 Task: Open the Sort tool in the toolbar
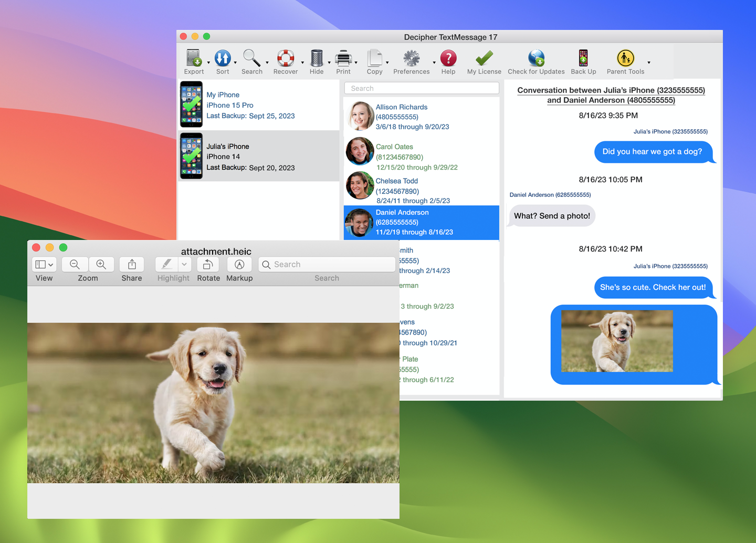coord(223,58)
